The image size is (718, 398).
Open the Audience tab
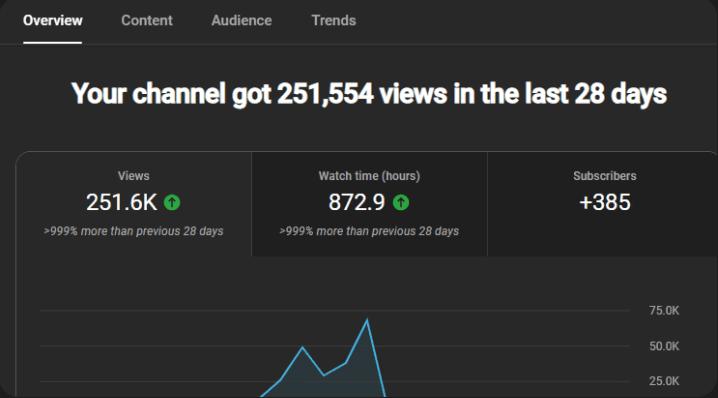(241, 21)
